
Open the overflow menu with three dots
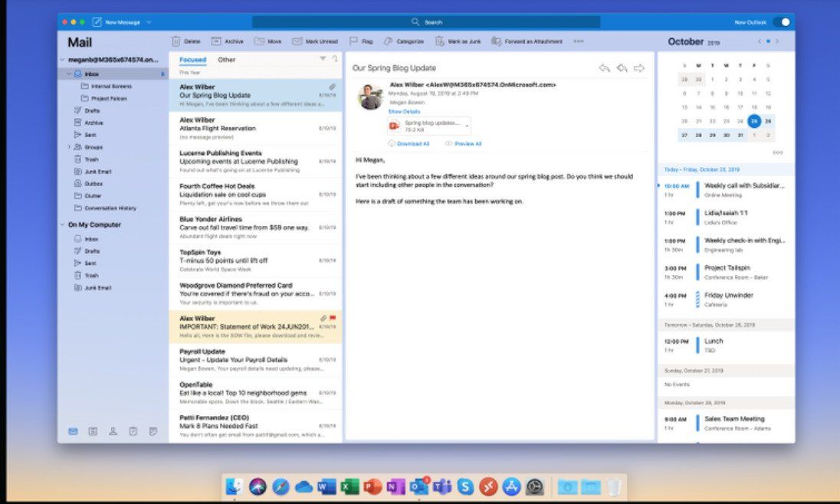click(579, 41)
